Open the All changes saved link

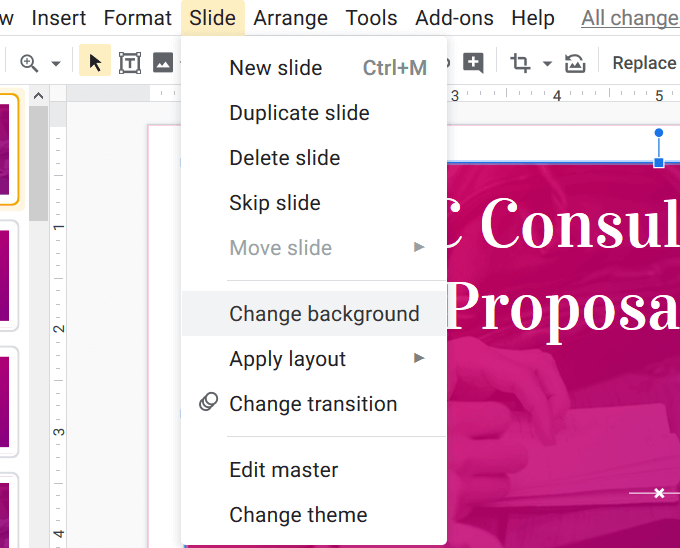630,18
